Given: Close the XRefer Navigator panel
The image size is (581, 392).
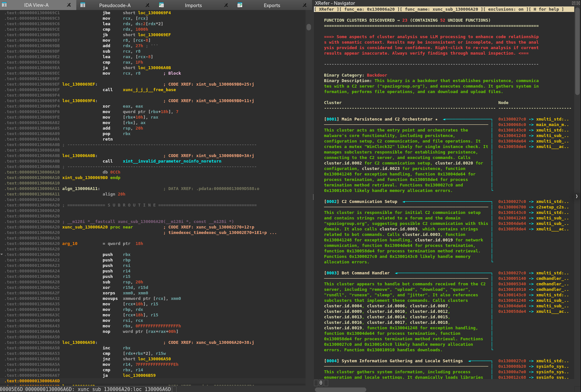Looking at the screenshot, I should (x=578, y=3).
